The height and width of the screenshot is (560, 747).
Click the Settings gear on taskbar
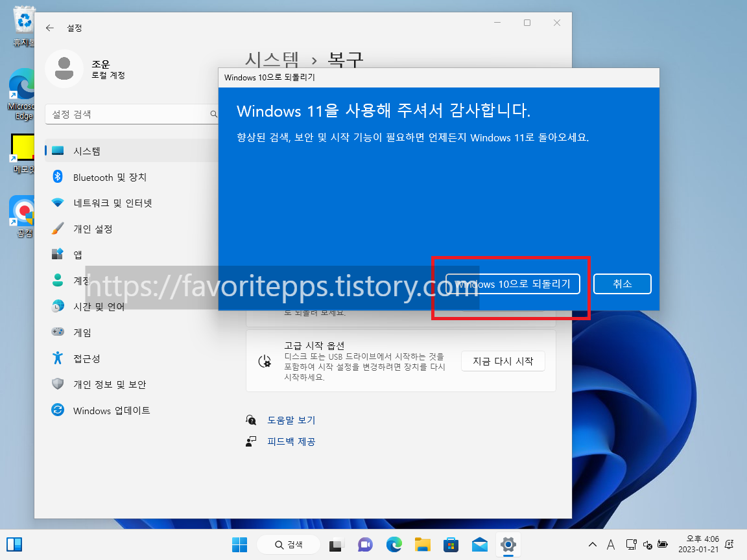508,544
